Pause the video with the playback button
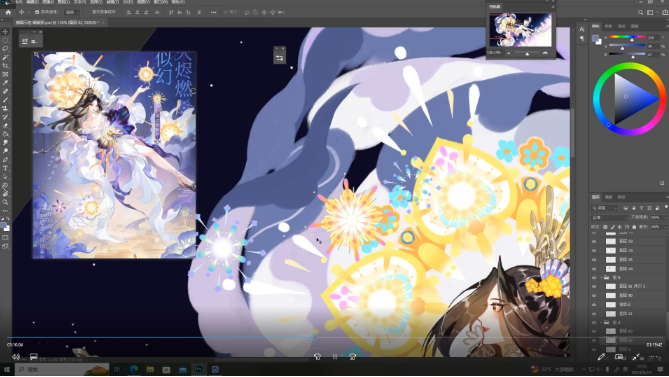Screen dimensions: 669x377 tap(335, 357)
